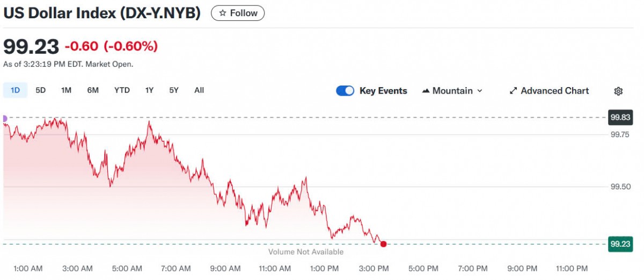Click the star Follow button
The image size is (644, 280).
point(238,13)
